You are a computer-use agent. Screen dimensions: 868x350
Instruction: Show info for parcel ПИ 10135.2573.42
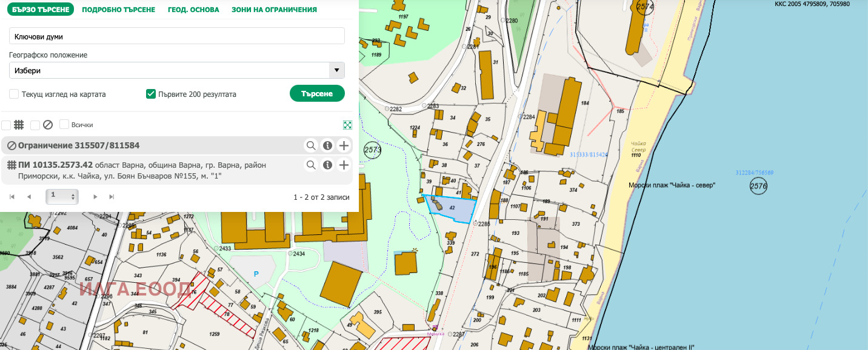pyautogui.click(x=327, y=165)
